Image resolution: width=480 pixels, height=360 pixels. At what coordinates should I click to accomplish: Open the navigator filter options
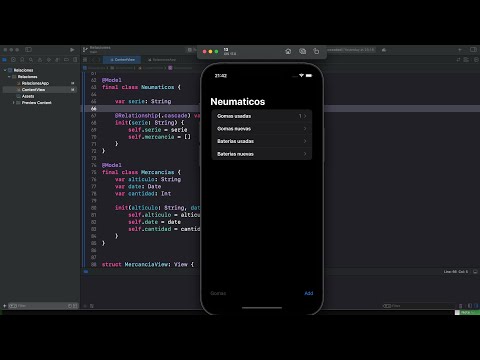(x=13, y=306)
